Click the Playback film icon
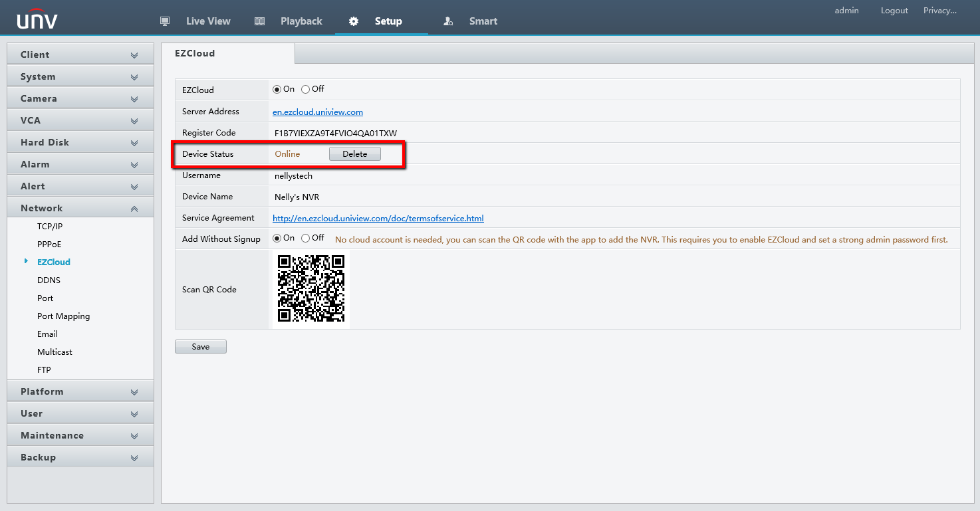 [260, 21]
